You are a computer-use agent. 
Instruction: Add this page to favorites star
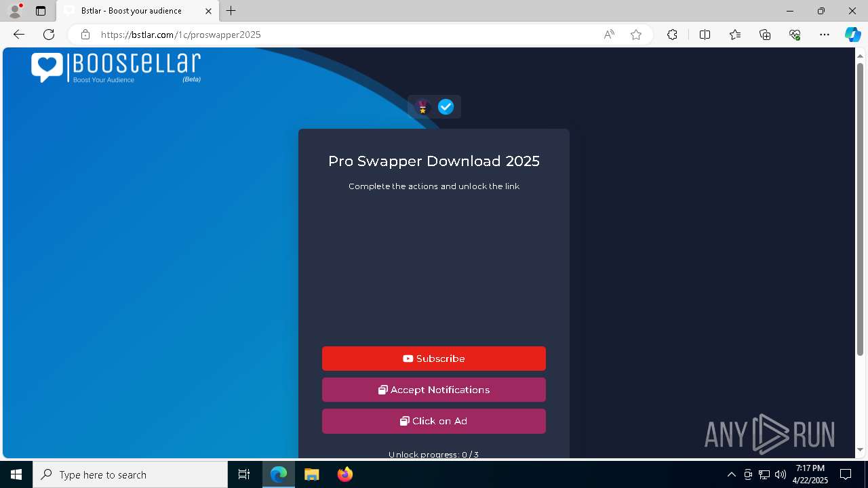click(x=636, y=35)
